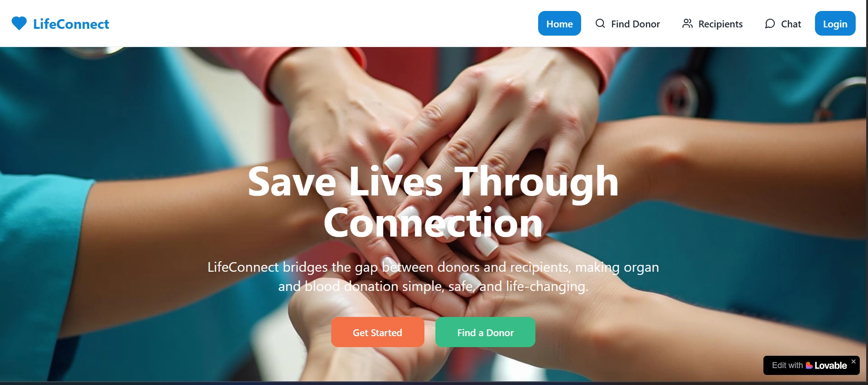This screenshot has width=868, height=385.
Task: Click the LifeConnect brand name
Action: click(x=71, y=24)
